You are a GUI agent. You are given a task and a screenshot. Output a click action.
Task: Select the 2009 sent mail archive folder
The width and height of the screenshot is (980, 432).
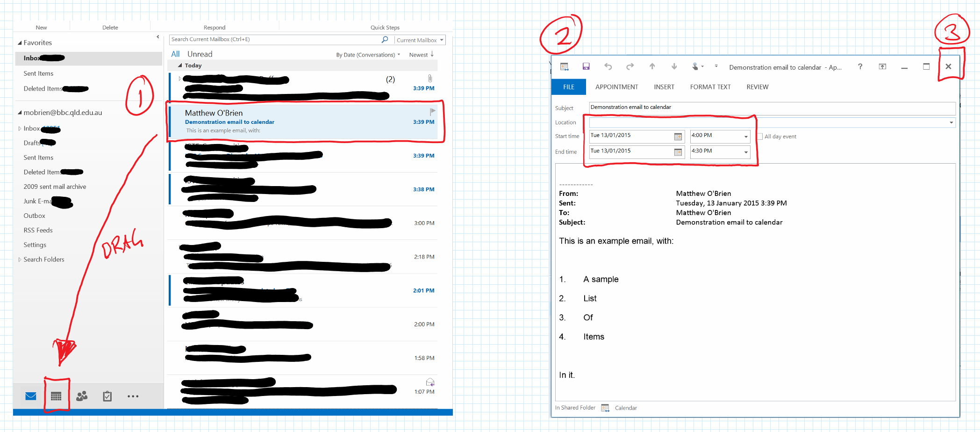pyautogui.click(x=55, y=186)
